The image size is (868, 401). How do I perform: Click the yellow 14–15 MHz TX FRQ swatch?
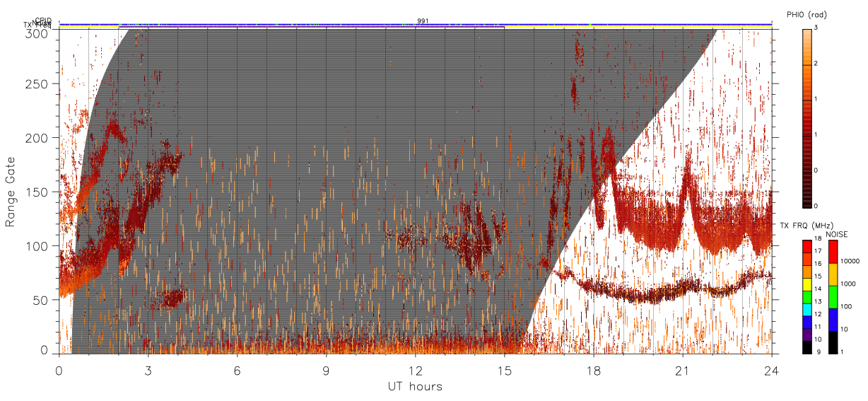[x=807, y=283]
